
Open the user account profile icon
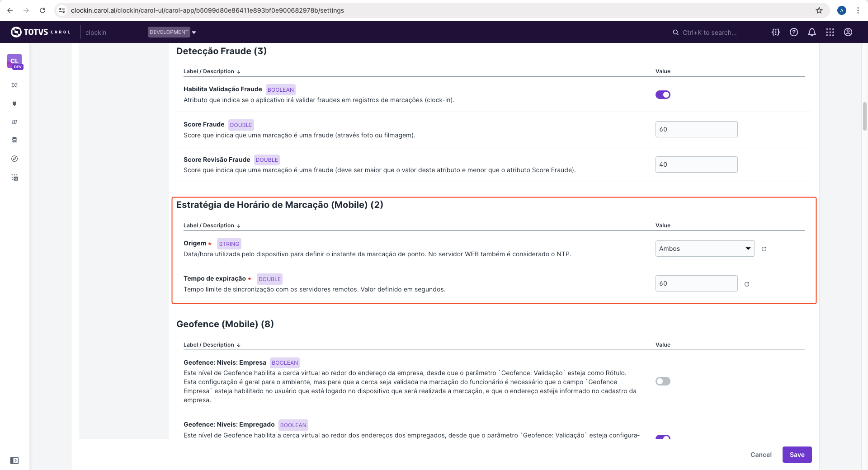(x=848, y=32)
